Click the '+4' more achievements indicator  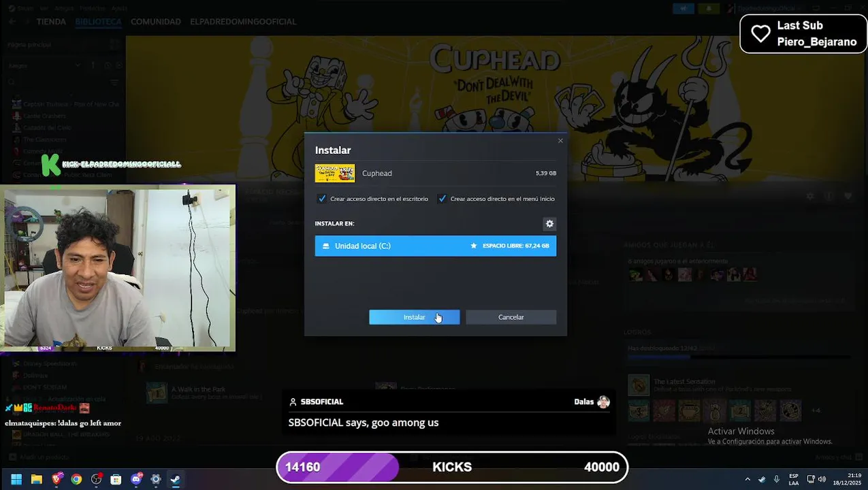816,410
